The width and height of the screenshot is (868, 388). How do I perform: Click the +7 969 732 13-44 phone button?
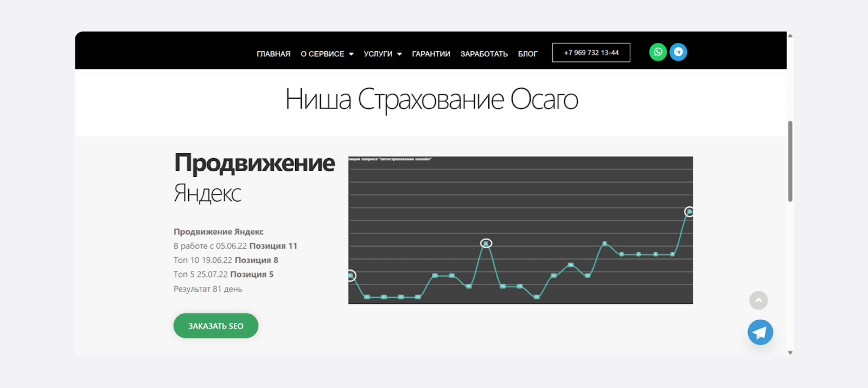(x=591, y=53)
